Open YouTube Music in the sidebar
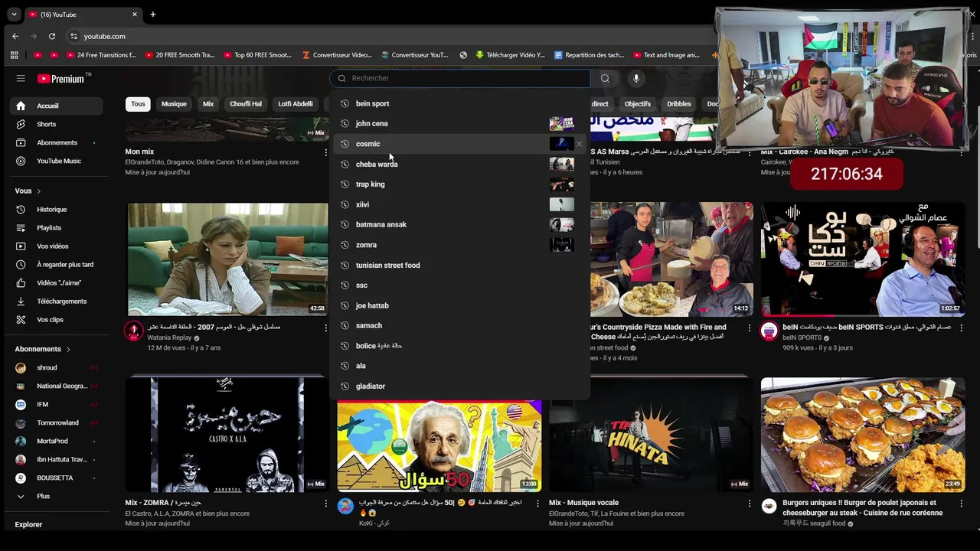Image resolution: width=980 pixels, height=551 pixels. [x=57, y=161]
